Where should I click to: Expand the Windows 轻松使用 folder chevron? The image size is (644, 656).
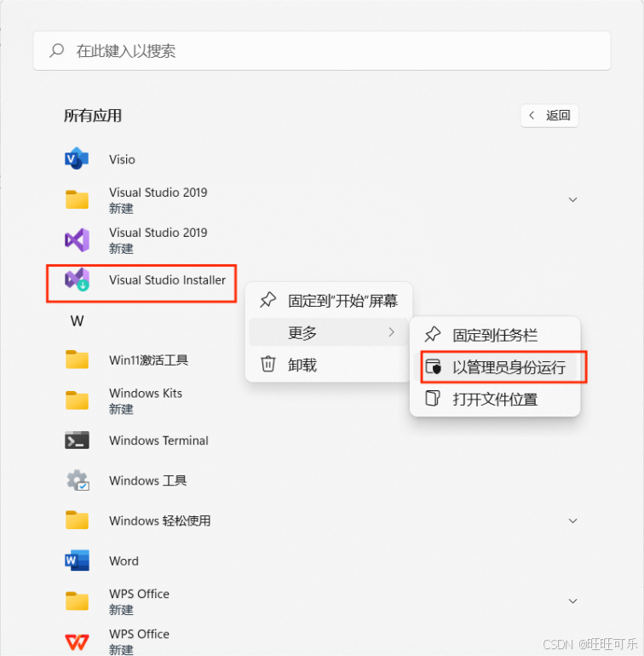tap(572, 521)
